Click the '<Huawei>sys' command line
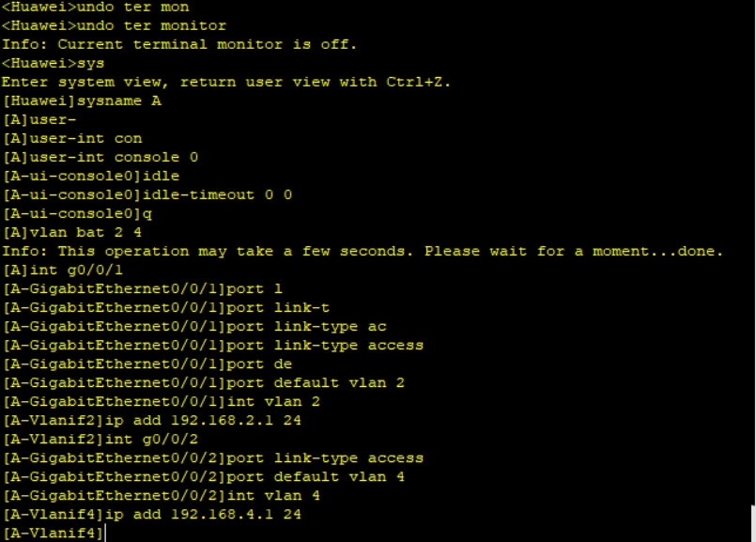Image resolution: width=756 pixels, height=542 pixels. (54, 63)
